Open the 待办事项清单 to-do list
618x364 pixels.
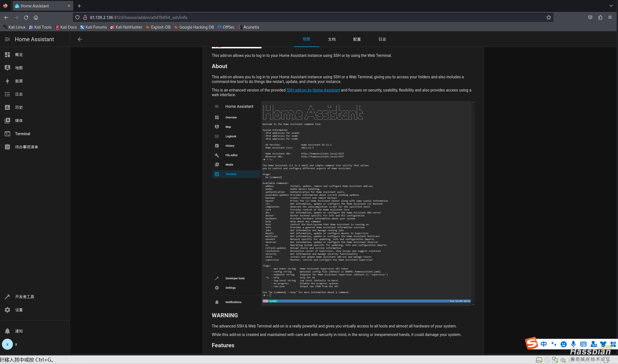(35, 147)
